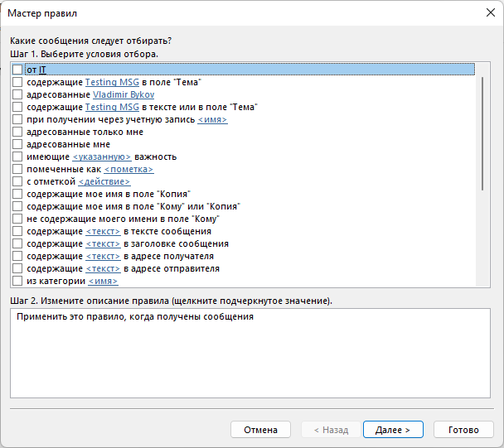Click "<текст>" link in "в адресе отправителя" row
Image resolution: width=504 pixels, height=448 pixels.
pos(103,268)
